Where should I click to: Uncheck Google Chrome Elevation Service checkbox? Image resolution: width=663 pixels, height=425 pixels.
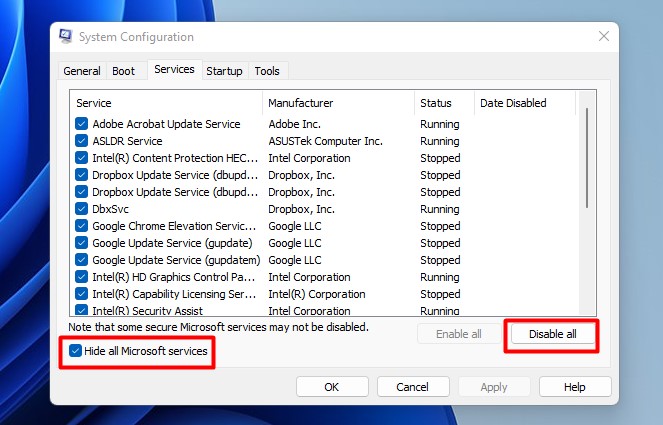pyautogui.click(x=81, y=226)
